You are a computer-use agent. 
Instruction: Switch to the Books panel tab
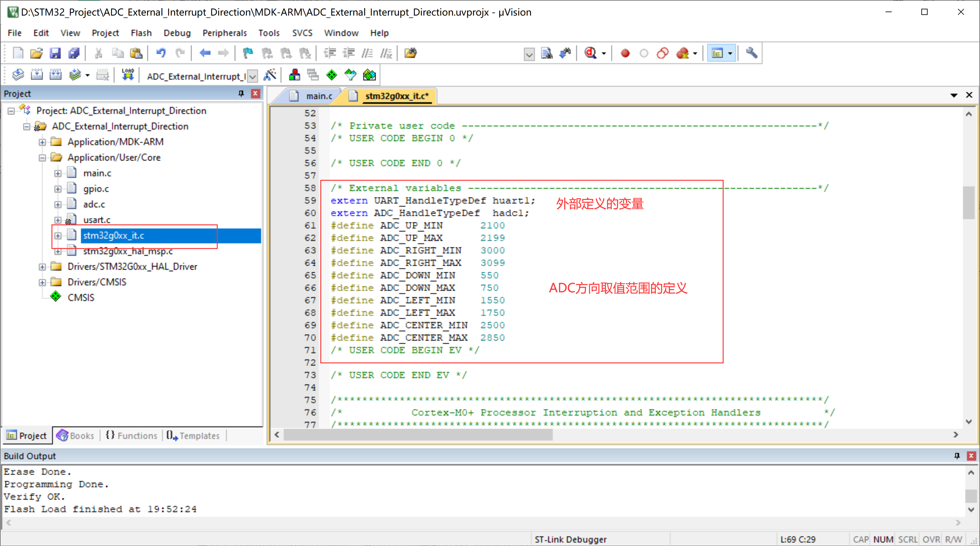pyautogui.click(x=75, y=435)
